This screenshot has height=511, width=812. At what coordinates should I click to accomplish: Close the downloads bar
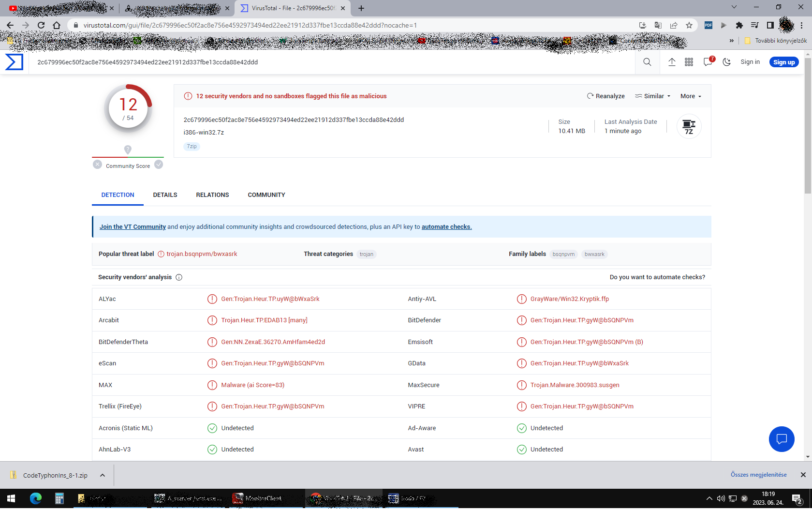(803, 475)
